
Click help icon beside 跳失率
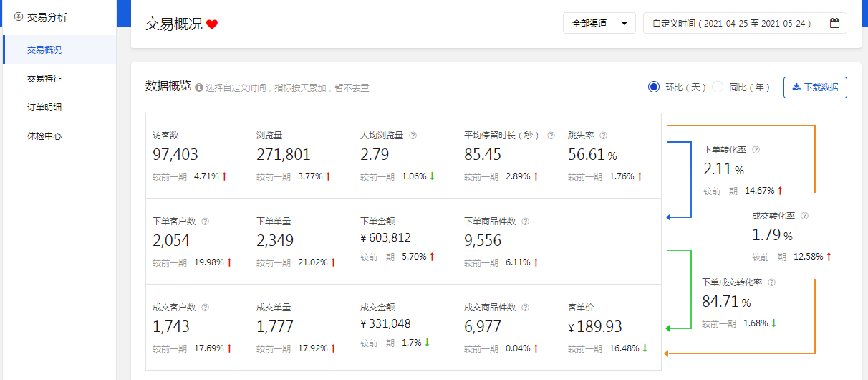(603, 135)
